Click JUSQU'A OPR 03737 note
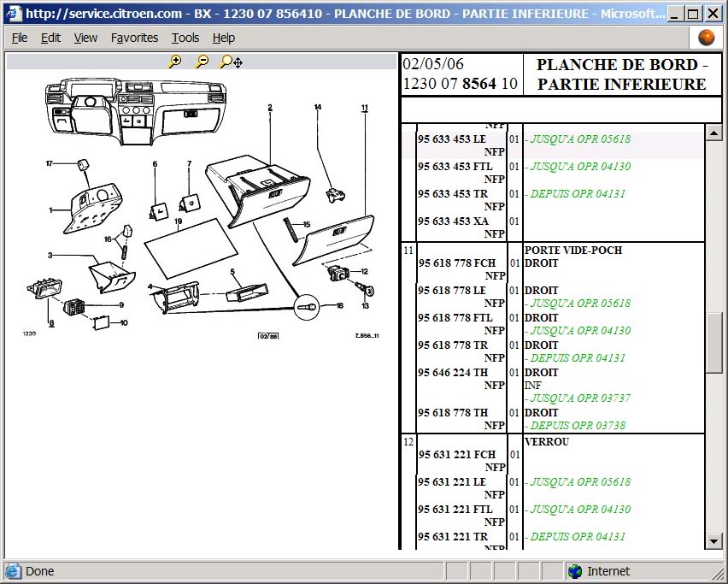This screenshot has width=728, height=584. click(578, 398)
